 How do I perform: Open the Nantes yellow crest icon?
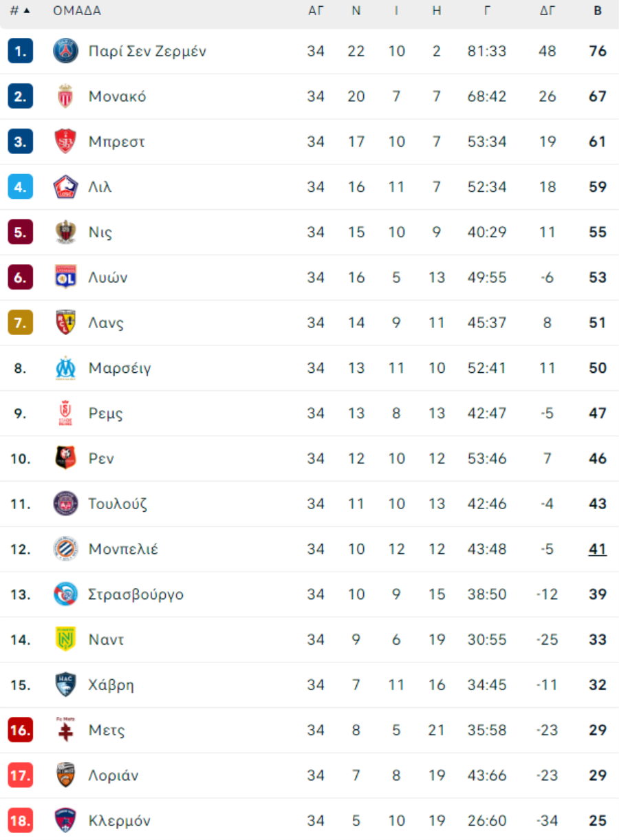(x=65, y=640)
